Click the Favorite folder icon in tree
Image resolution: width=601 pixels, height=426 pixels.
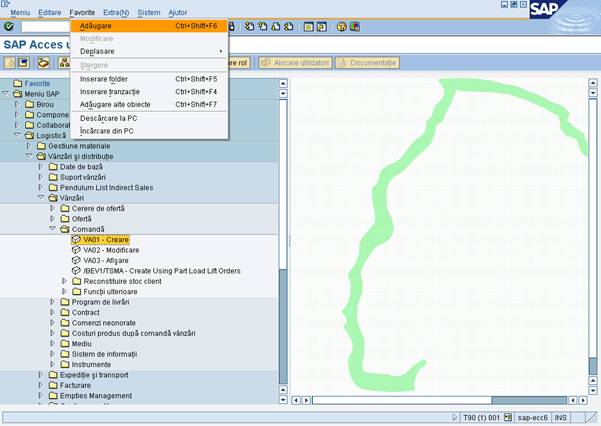[18, 83]
